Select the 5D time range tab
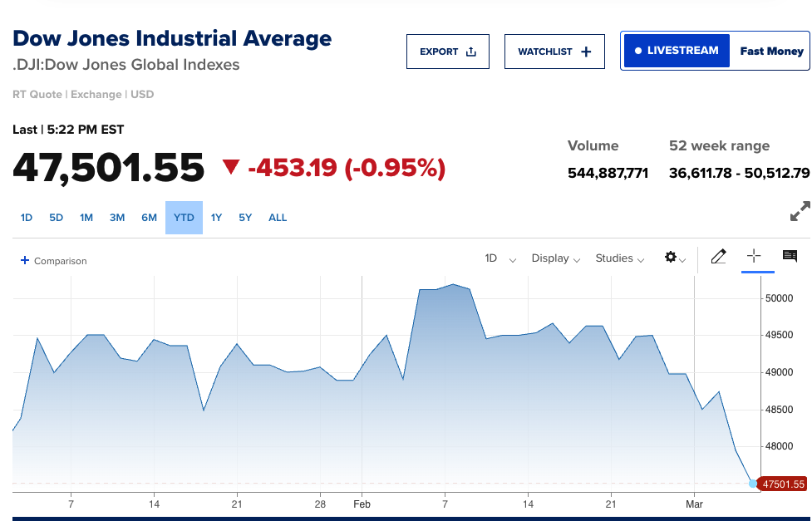This screenshot has height=521, width=812. [56, 218]
